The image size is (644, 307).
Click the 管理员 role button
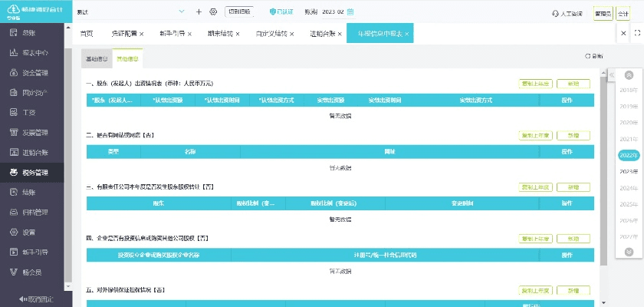coord(603,14)
